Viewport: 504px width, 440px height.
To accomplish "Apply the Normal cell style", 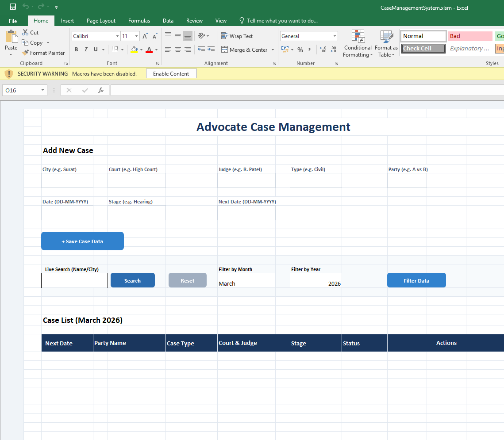I will pyautogui.click(x=423, y=36).
